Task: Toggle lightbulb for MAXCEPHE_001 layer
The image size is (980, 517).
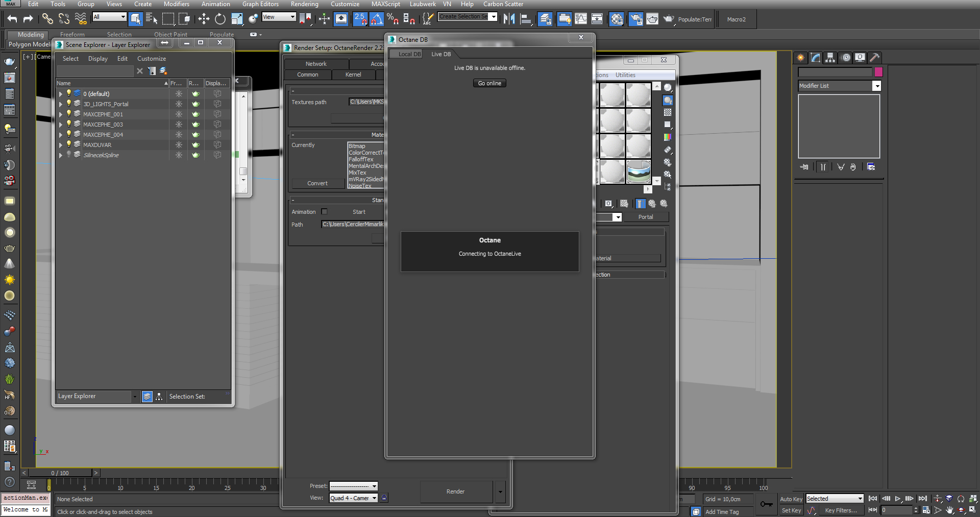Action: pos(69,114)
